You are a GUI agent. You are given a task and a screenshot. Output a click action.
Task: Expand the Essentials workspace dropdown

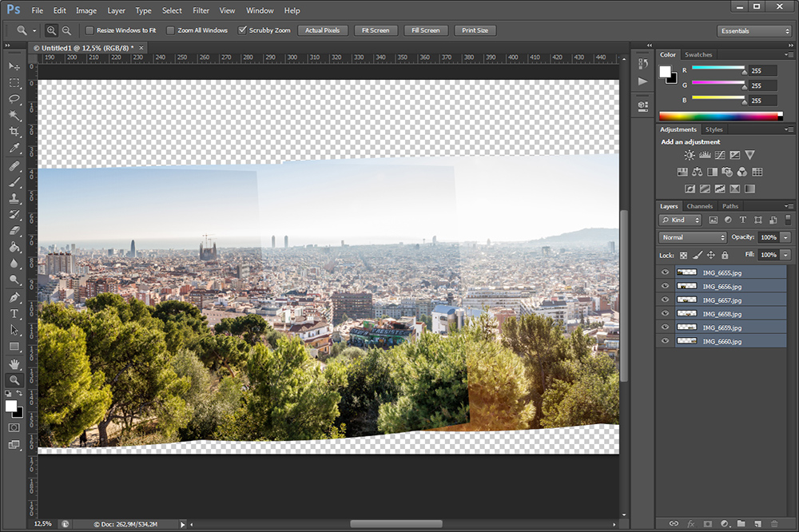pyautogui.click(x=753, y=31)
